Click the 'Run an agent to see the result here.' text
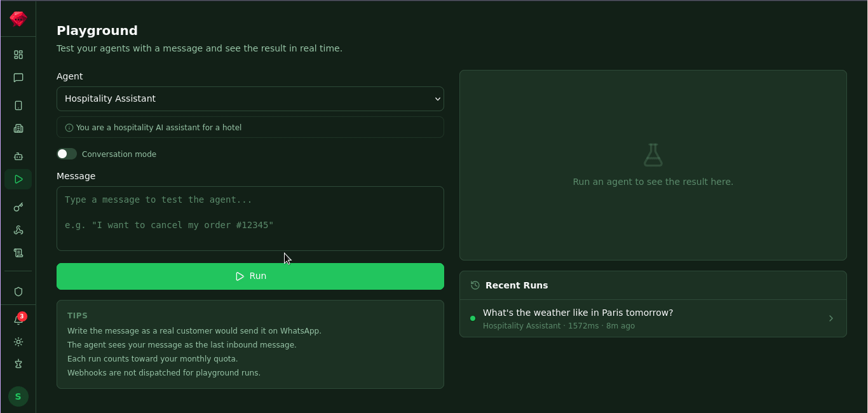The height and width of the screenshot is (413, 868). (x=653, y=182)
